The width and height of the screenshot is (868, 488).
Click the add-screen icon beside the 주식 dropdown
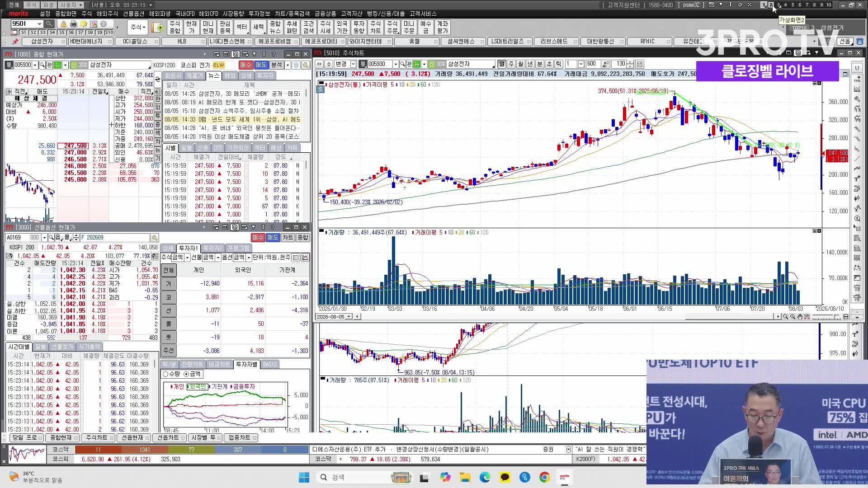[x=157, y=28]
